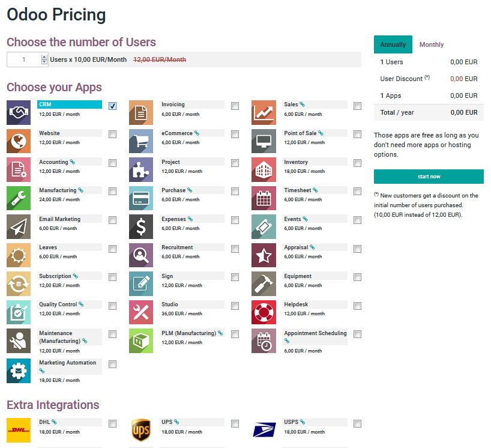The image size is (491, 448).
Task: Click the Marketing Automation gear icon
Action: tap(19, 371)
